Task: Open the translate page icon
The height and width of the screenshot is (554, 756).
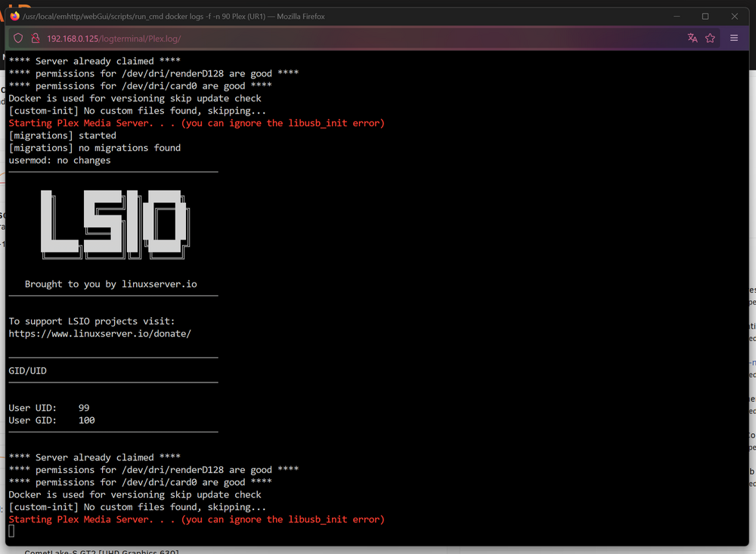Action: pyautogui.click(x=692, y=38)
